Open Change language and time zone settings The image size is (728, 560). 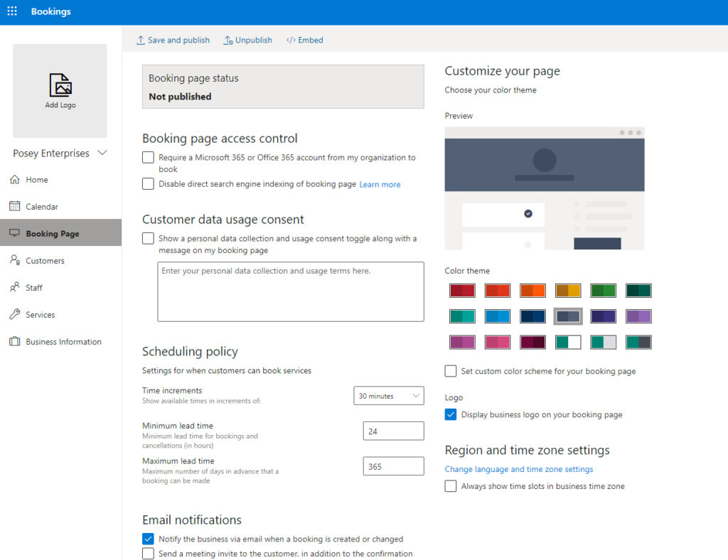click(x=518, y=469)
